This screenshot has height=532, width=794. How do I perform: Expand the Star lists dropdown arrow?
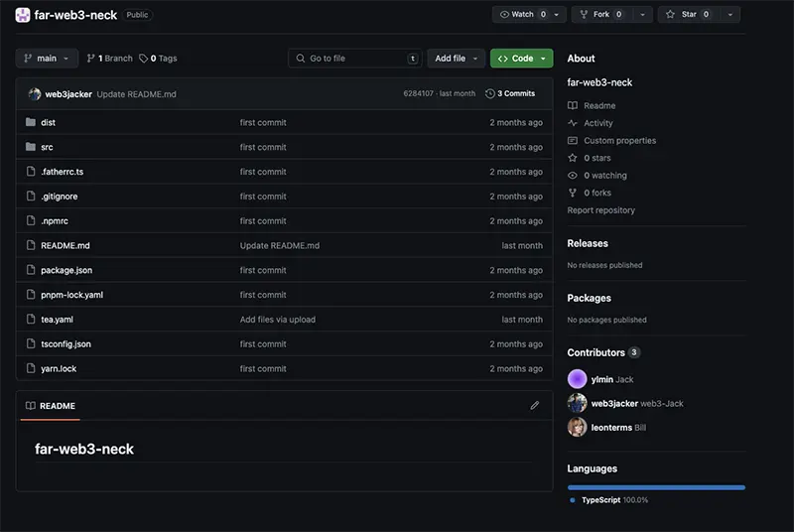point(729,14)
